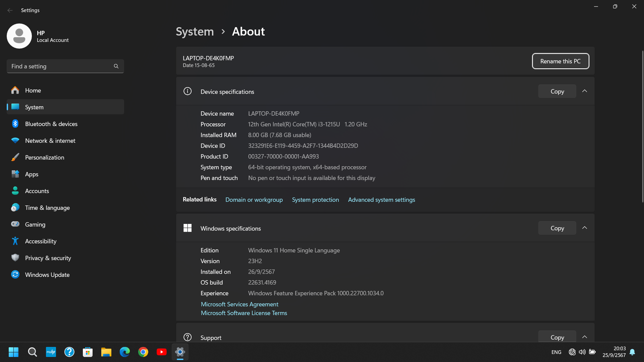Open Accounts settings page
644x362 pixels.
pyautogui.click(x=65, y=191)
